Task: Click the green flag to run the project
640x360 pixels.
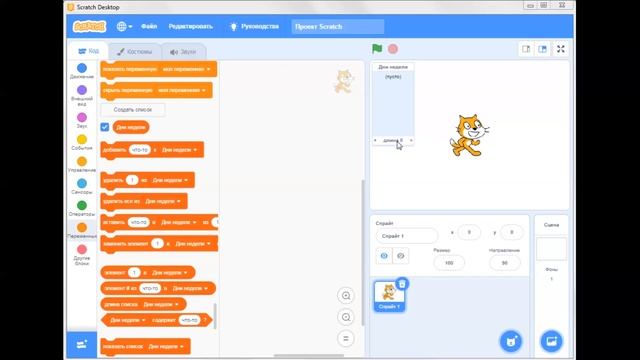Action: (377, 49)
